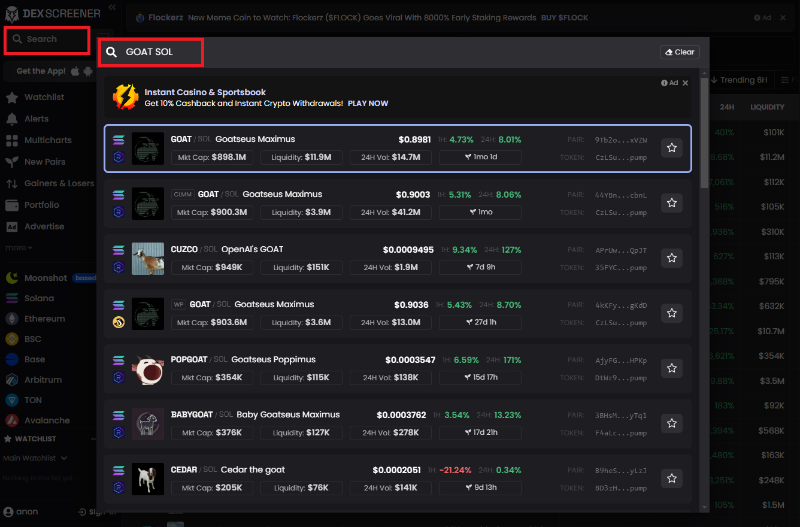Close the Instant Casino ad
This screenshot has height=527, width=800.
(x=685, y=83)
